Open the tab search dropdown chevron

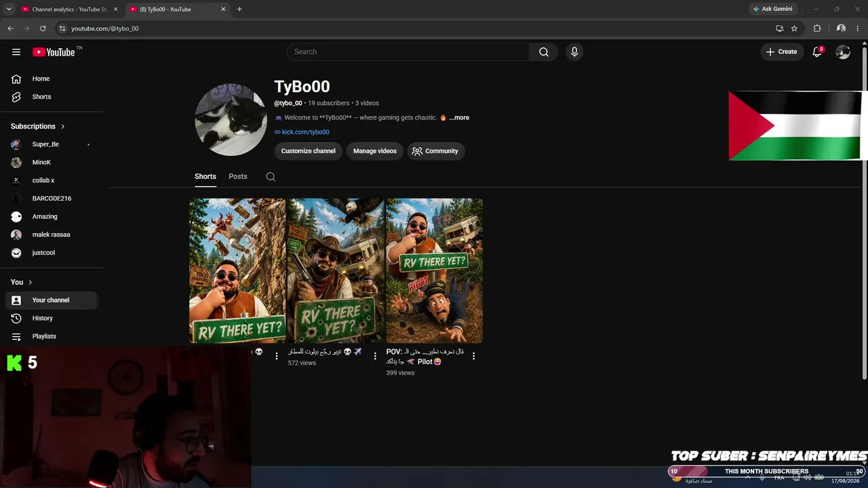pos(9,9)
